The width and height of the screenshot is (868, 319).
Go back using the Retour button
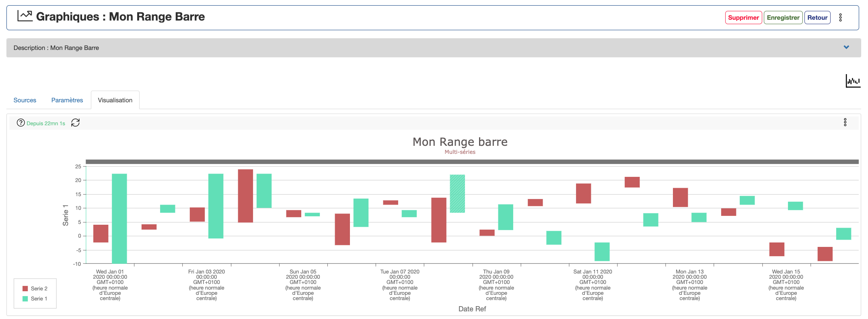[817, 18]
